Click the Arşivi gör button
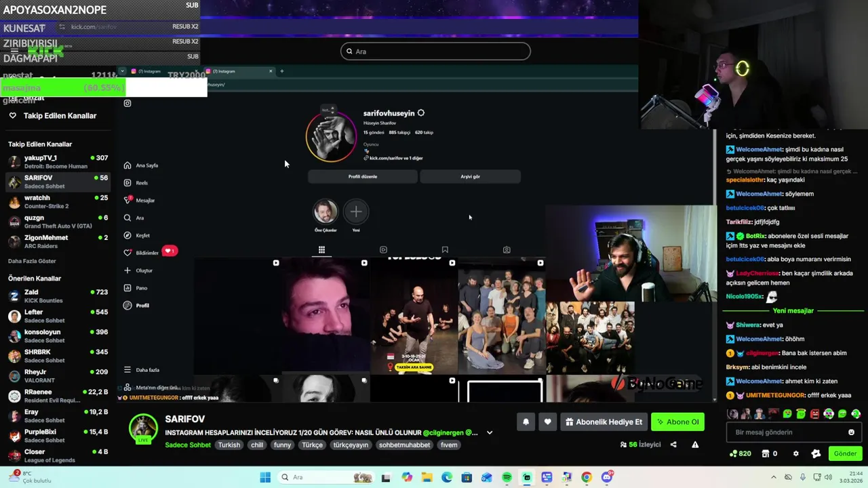 470,176
